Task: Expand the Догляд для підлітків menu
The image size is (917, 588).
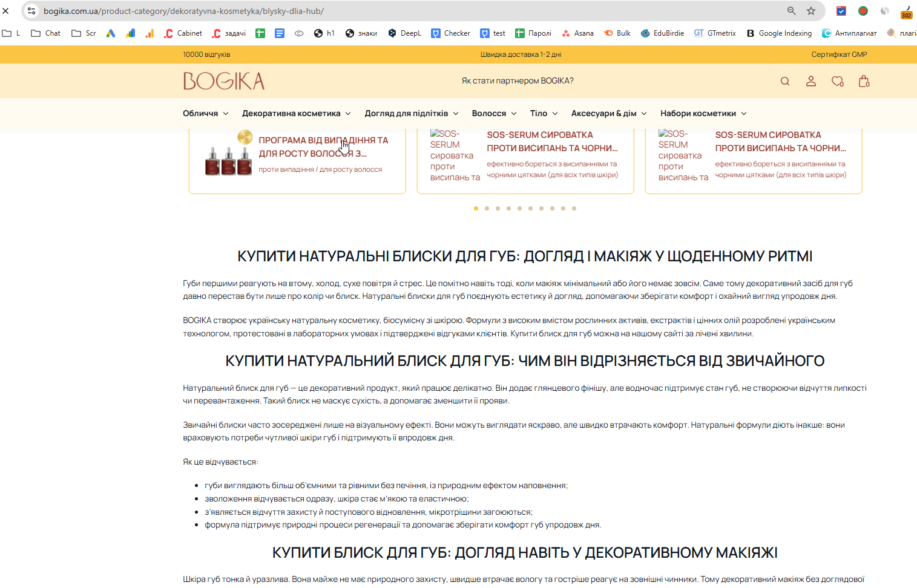Action: 412,113
